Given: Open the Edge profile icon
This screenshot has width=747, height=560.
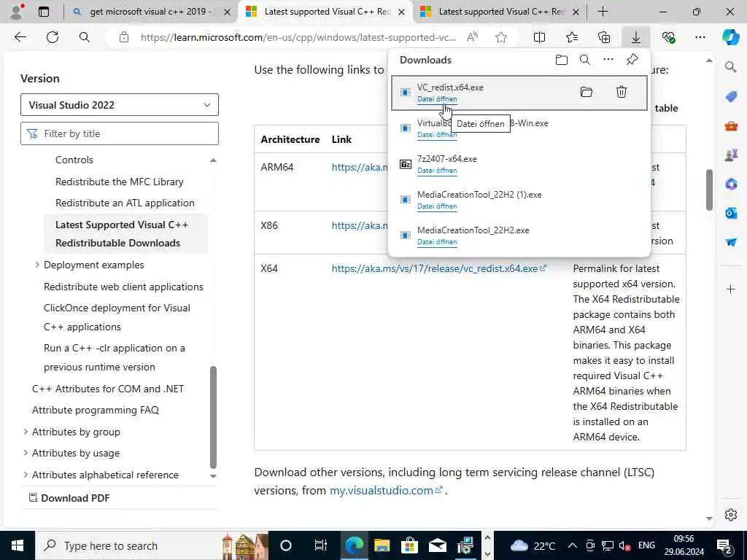Looking at the screenshot, I should 18,12.
